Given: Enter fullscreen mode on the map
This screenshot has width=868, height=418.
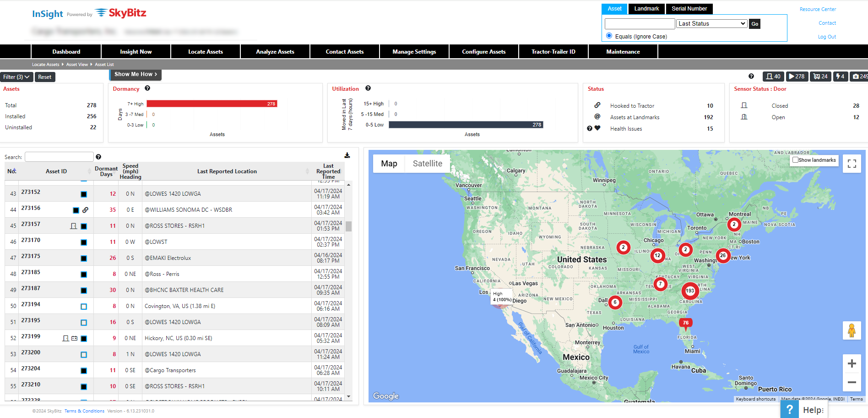Looking at the screenshot, I should tap(852, 164).
